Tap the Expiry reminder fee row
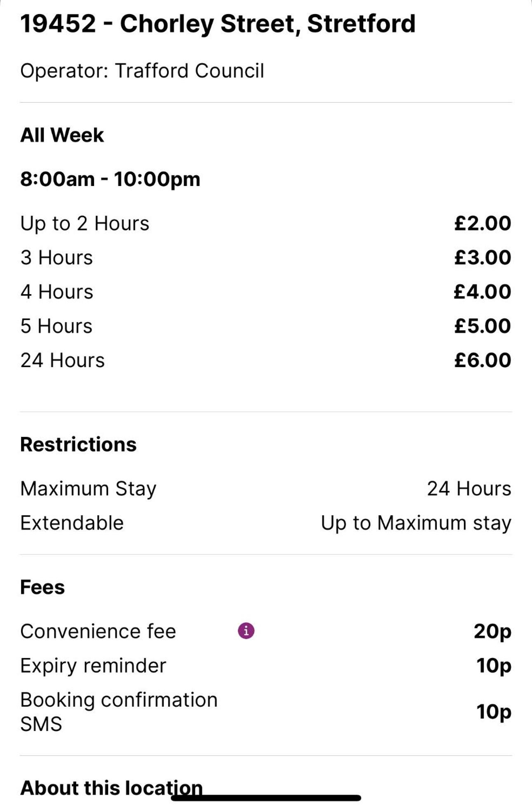The image size is (532, 811). pos(266,665)
